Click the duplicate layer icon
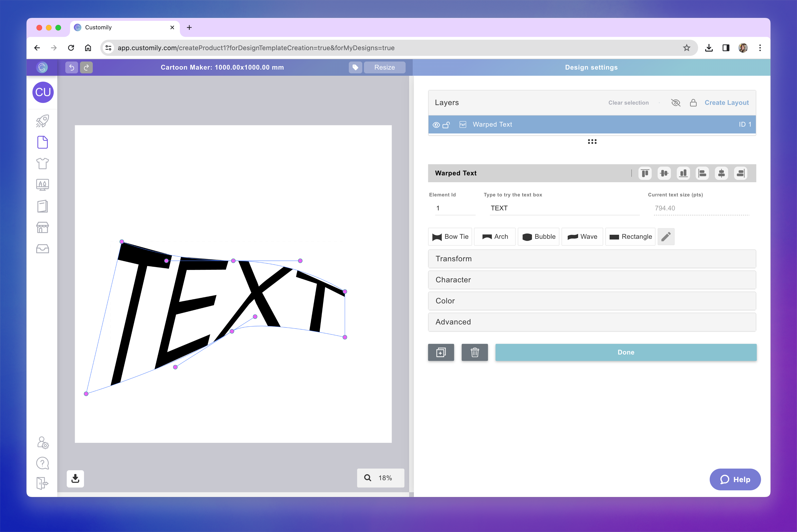Screen dimensions: 797x532 point(441,352)
